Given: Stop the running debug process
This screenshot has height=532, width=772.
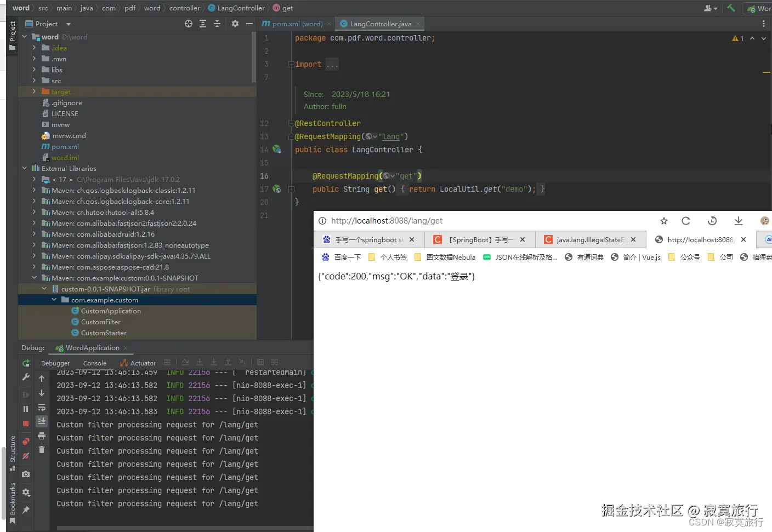Looking at the screenshot, I should point(26,424).
